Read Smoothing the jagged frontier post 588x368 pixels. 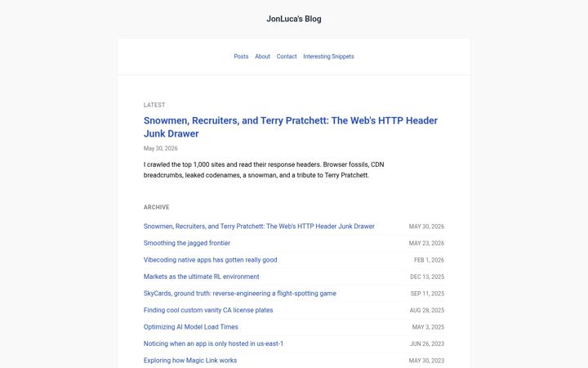click(187, 243)
